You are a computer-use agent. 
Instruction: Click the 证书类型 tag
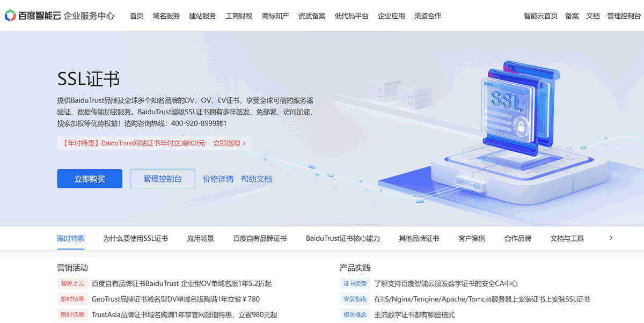pyautogui.click(x=355, y=283)
